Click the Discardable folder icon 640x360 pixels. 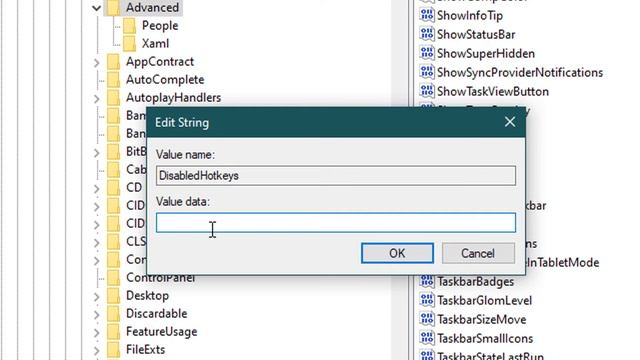(x=113, y=313)
